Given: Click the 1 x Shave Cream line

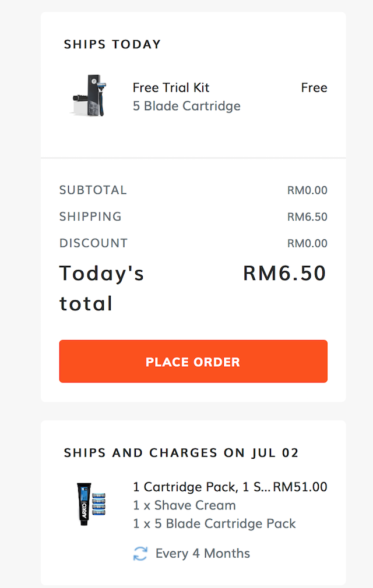Looking at the screenshot, I should click(184, 505).
